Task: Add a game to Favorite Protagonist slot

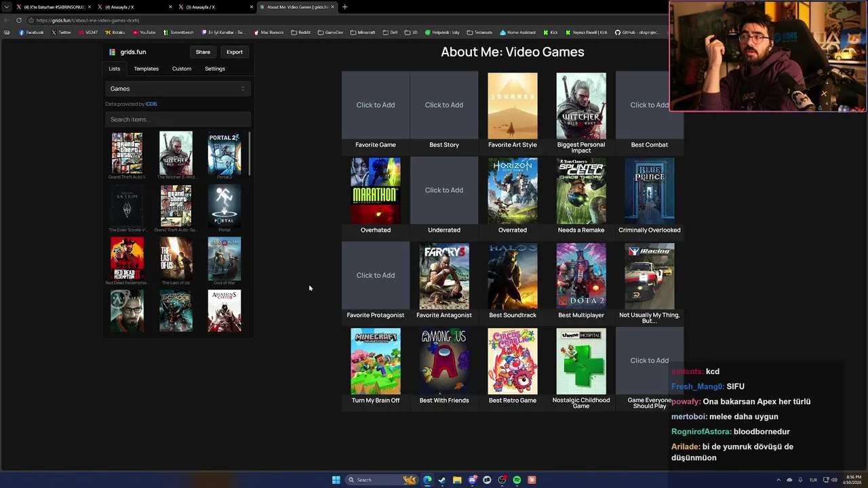Action: (376, 275)
